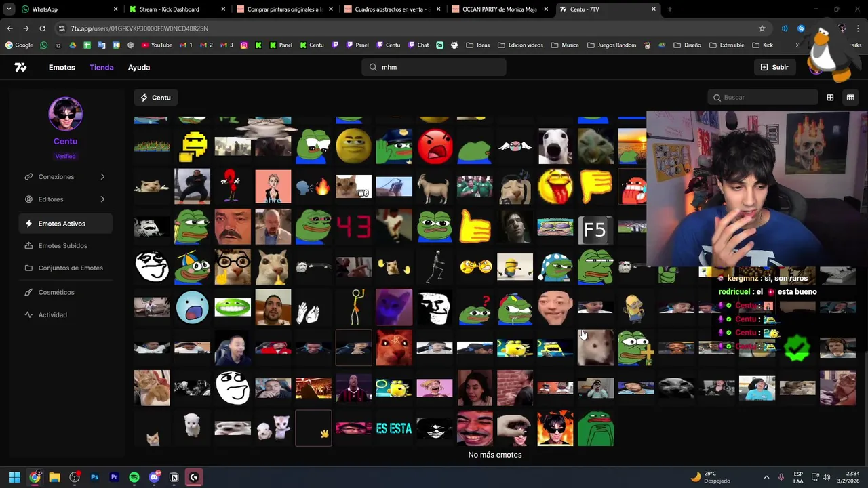The height and width of the screenshot is (488, 868).
Task: Open File Explorer from the taskbar
Action: point(54,477)
